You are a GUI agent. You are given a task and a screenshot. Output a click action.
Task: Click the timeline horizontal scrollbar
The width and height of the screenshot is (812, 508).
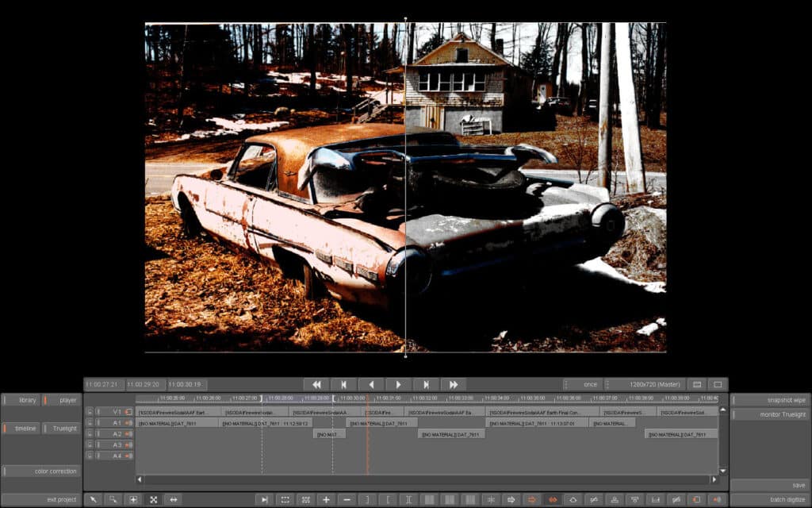[427, 479]
